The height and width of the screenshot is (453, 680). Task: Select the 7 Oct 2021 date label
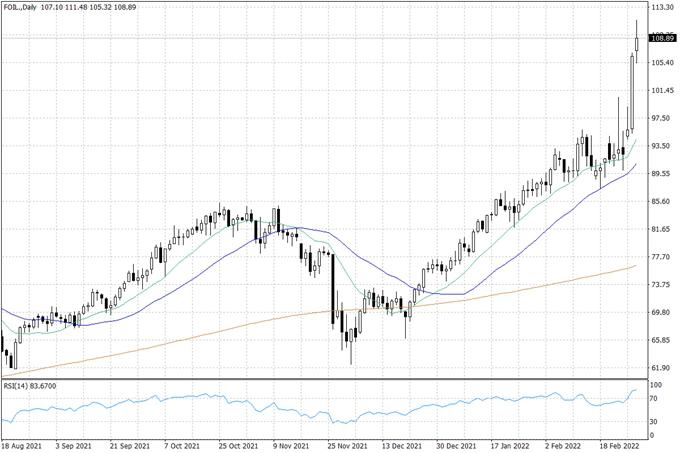[x=185, y=444]
